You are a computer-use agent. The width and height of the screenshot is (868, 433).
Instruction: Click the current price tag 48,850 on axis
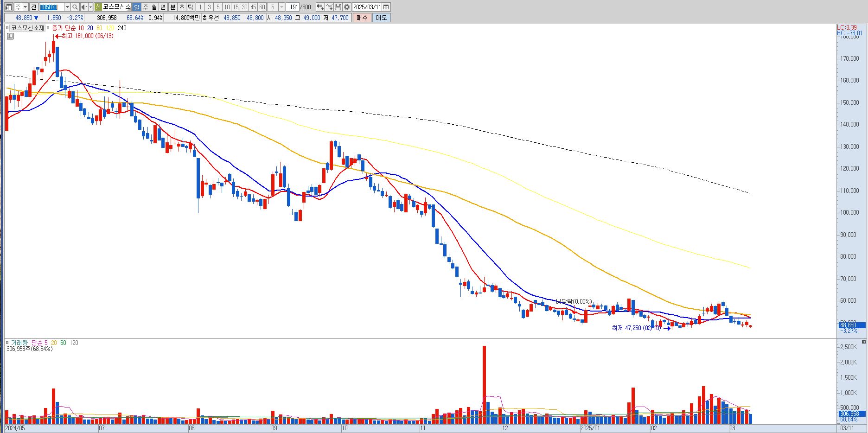pos(851,325)
